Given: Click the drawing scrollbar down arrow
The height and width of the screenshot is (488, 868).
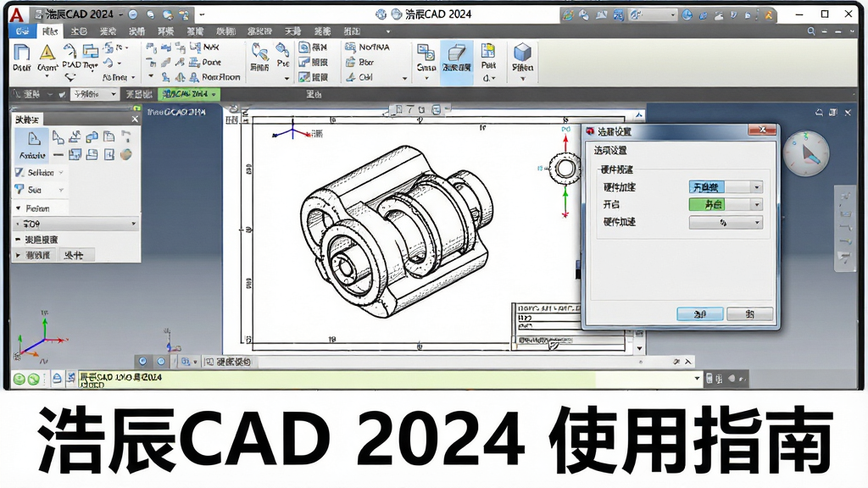Looking at the screenshot, I should (x=639, y=348).
